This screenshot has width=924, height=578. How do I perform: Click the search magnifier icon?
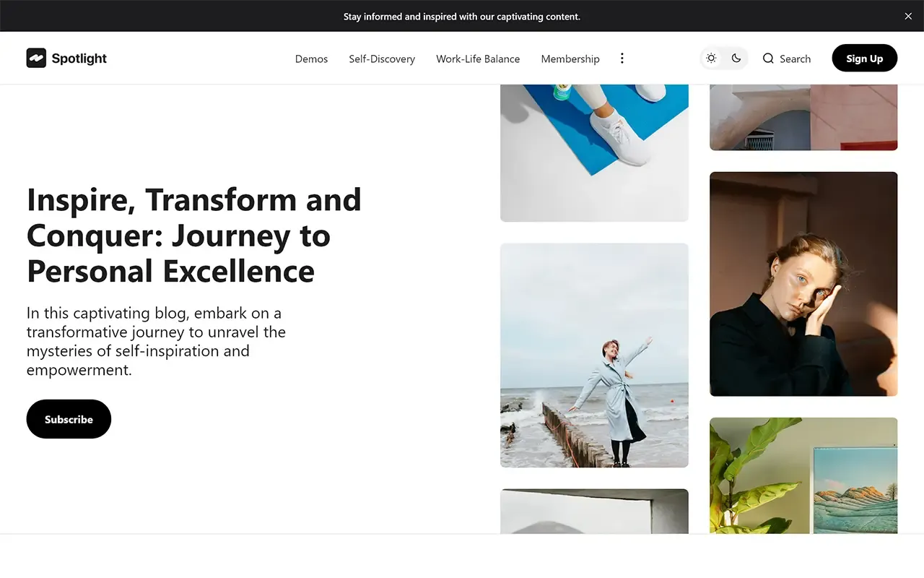[768, 59]
